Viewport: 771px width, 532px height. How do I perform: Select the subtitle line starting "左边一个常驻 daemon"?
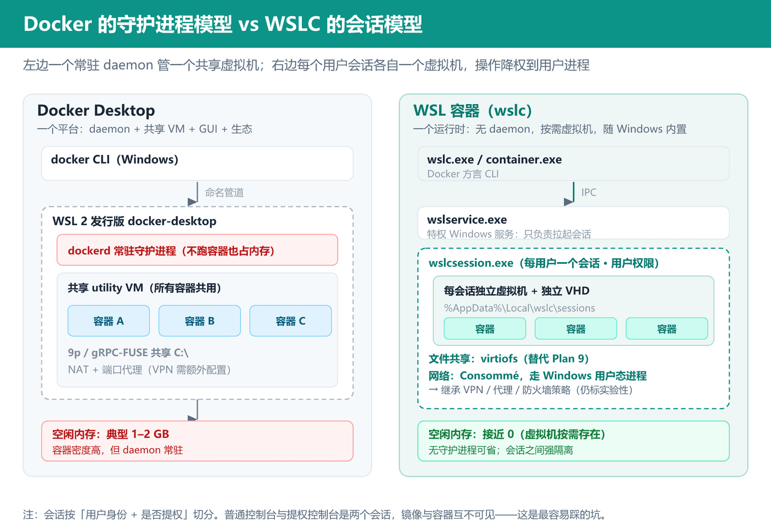click(x=306, y=65)
